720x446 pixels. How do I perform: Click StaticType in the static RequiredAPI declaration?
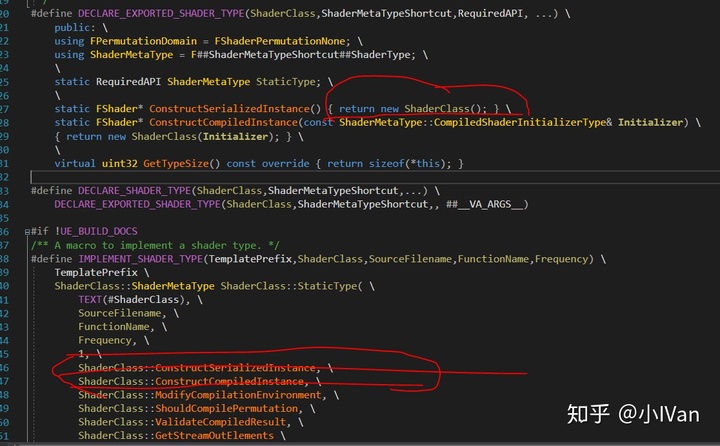286,82
